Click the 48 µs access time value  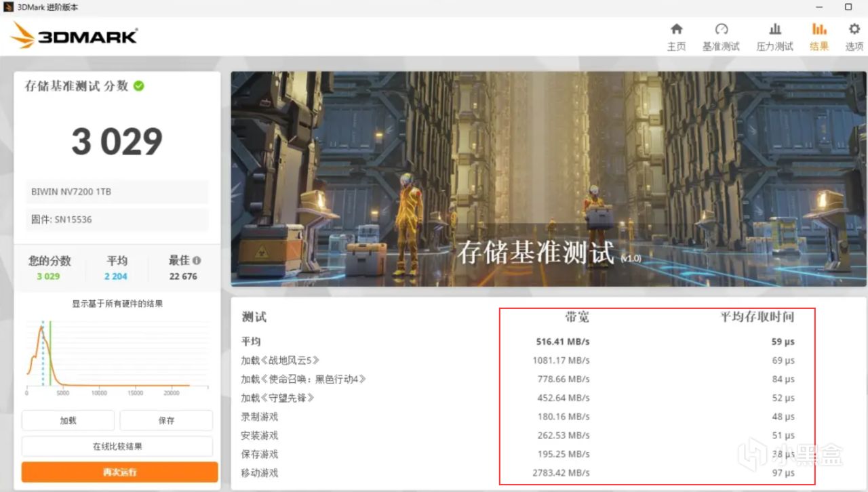pos(783,417)
